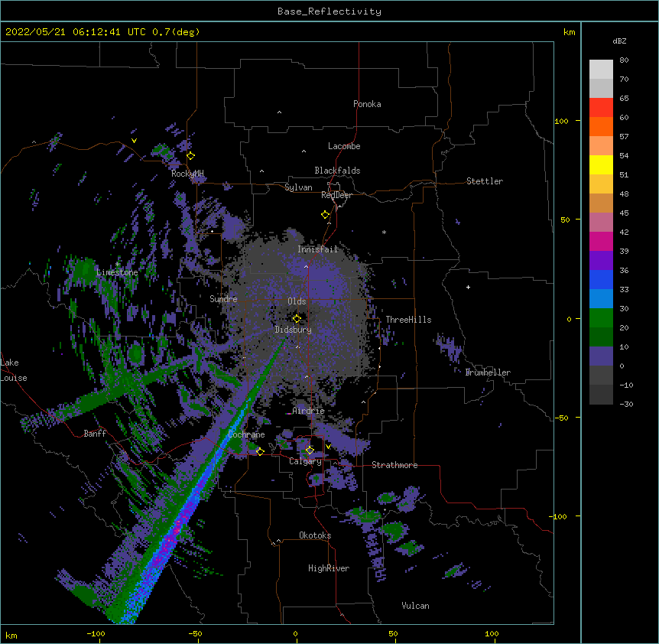The image size is (659, 644).
Task: Click the Limestone label
Action: [117, 272]
